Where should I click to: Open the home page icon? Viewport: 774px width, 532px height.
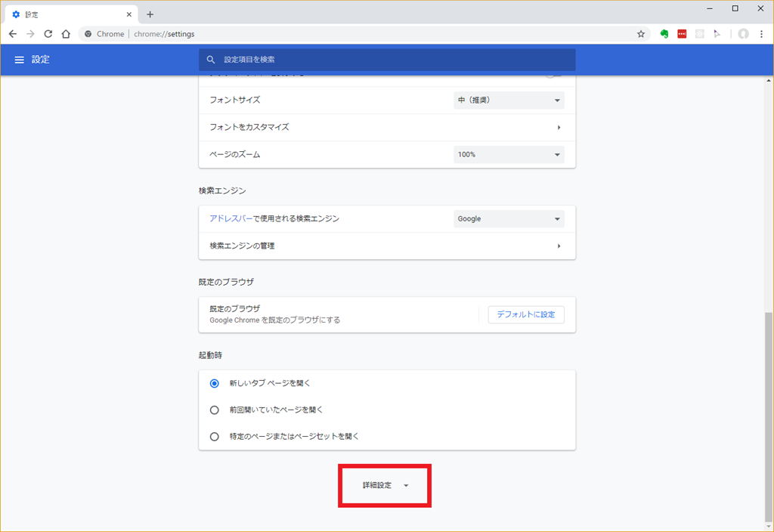tap(66, 34)
